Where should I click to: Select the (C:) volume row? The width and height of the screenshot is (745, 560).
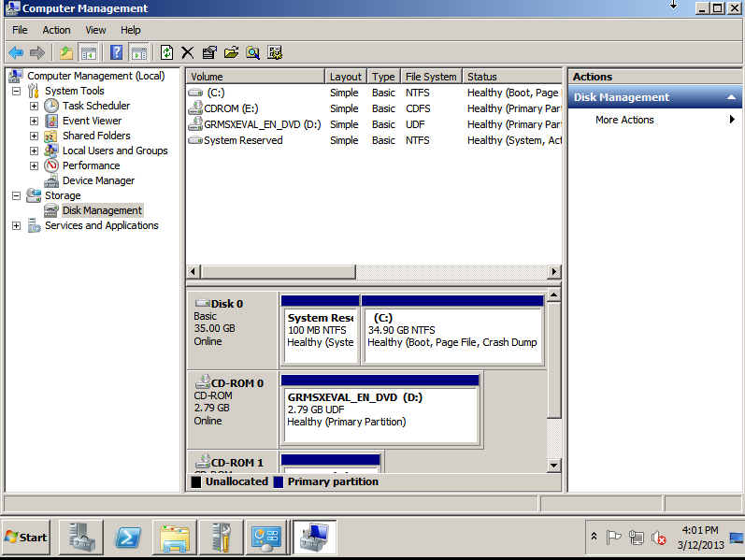tap(375, 93)
